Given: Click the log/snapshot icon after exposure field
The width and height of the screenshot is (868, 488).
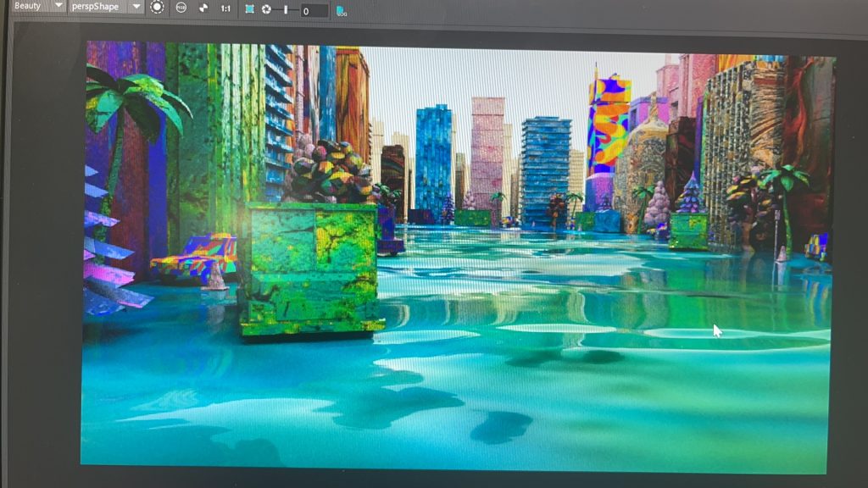Looking at the screenshot, I should (342, 11).
